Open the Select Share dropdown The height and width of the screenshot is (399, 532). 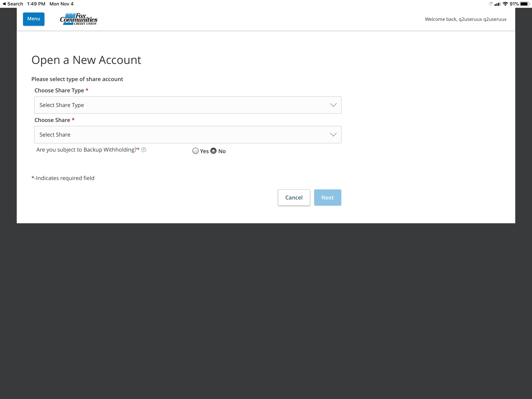tap(188, 134)
